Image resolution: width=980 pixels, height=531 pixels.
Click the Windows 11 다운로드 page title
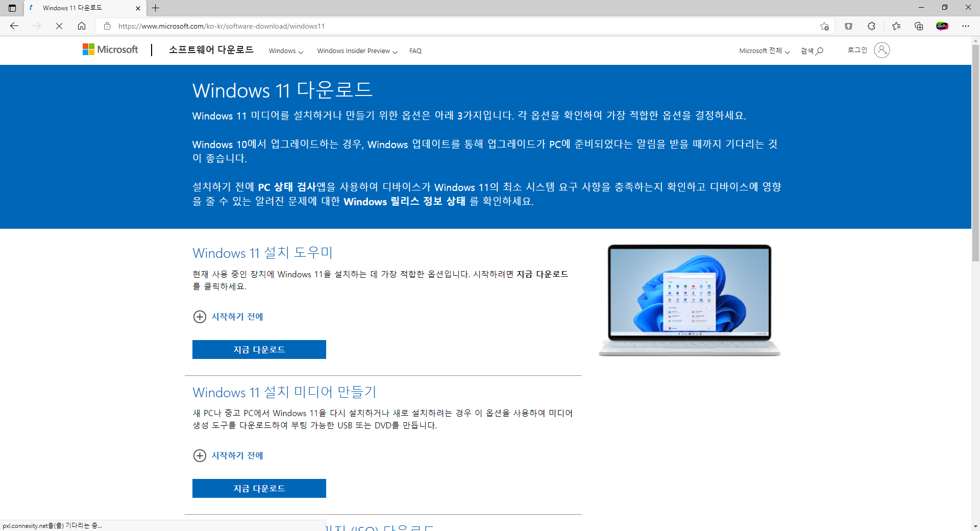pos(282,90)
